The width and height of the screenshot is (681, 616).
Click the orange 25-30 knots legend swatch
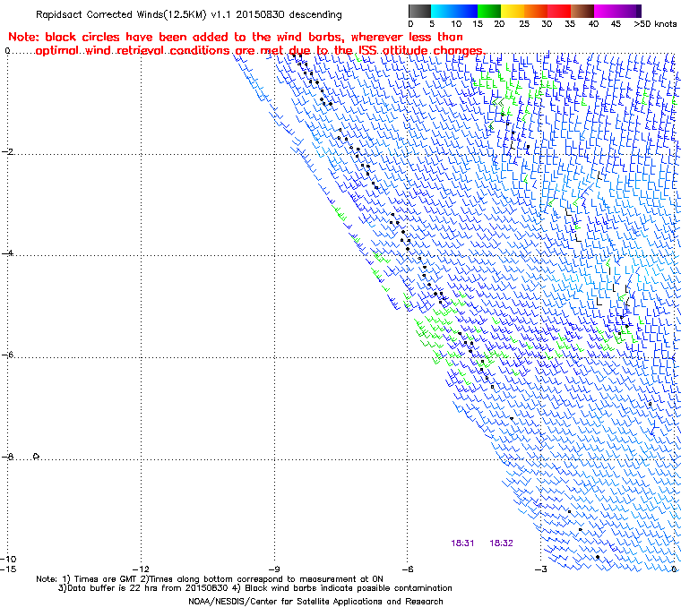(x=536, y=11)
